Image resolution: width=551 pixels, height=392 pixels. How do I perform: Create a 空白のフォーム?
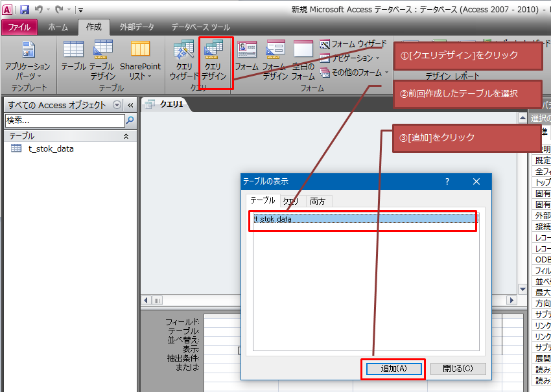click(303, 60)
